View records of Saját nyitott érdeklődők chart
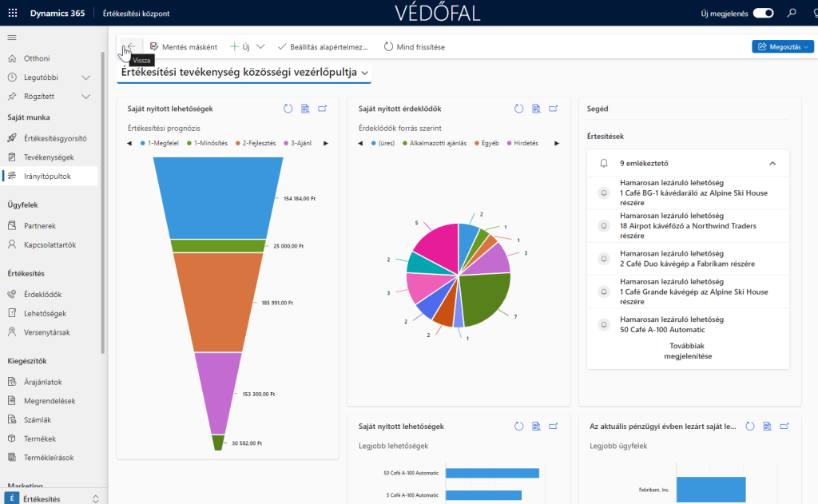 tap(536, 109)
